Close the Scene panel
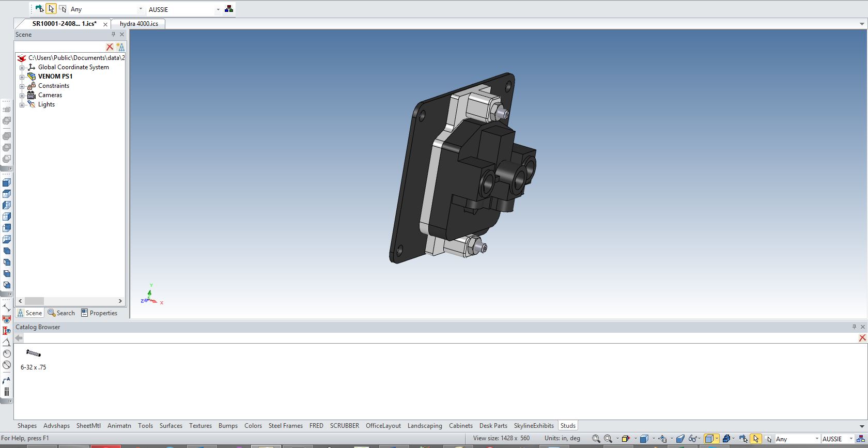The height and width of the screenshot is (448, 868). pyautogui.click(x=122, y=35)
